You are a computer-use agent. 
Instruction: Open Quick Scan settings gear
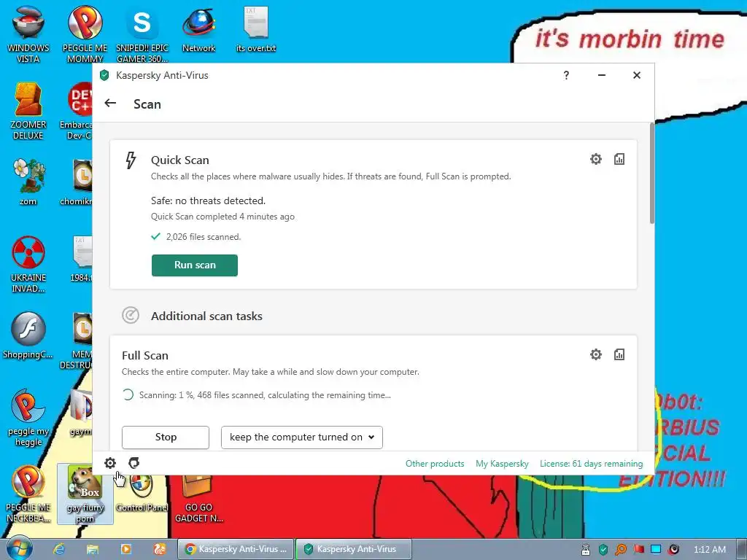pyautogui.click(x=595, y=159)
